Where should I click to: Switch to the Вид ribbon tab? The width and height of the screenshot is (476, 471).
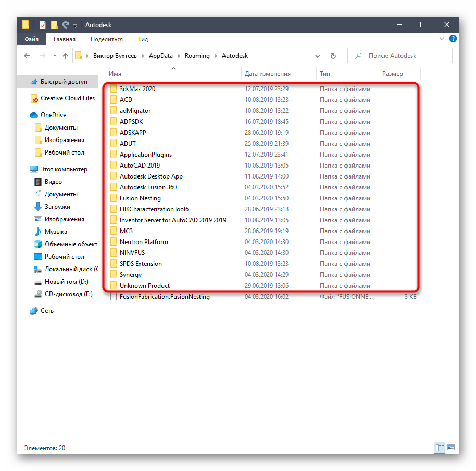[x=143, y=39]
